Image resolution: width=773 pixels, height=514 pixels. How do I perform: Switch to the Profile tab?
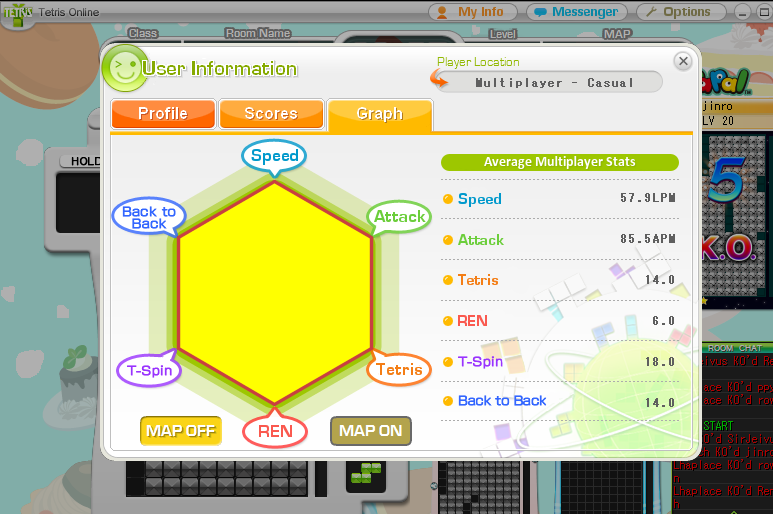click(163, 113)
